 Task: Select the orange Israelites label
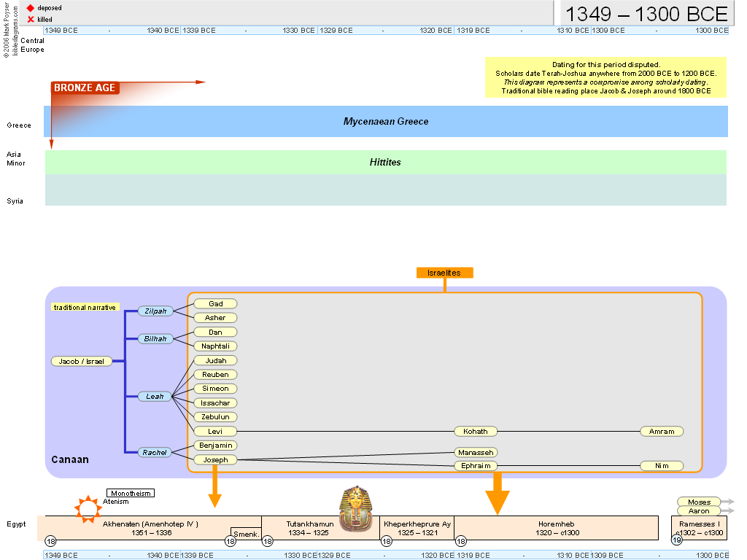[445, 273]
